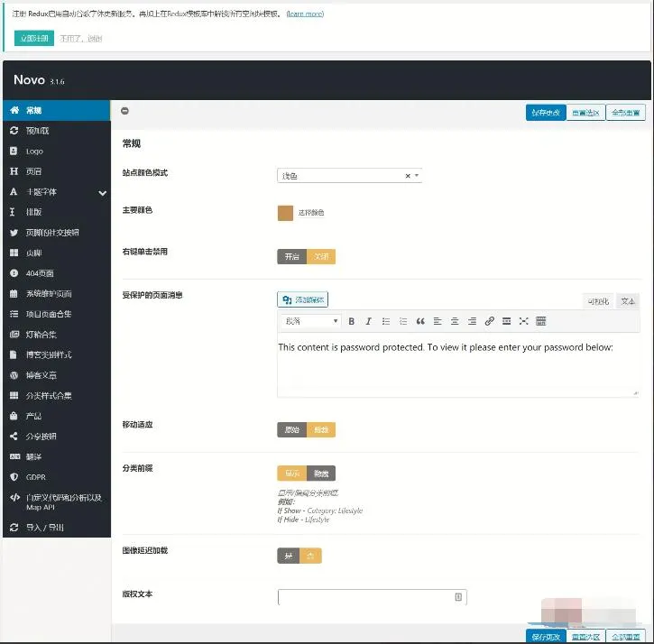Insert a blockquote using the quote icon
The width and height of the screenshot is (654, 644).
tap(420, 321)
